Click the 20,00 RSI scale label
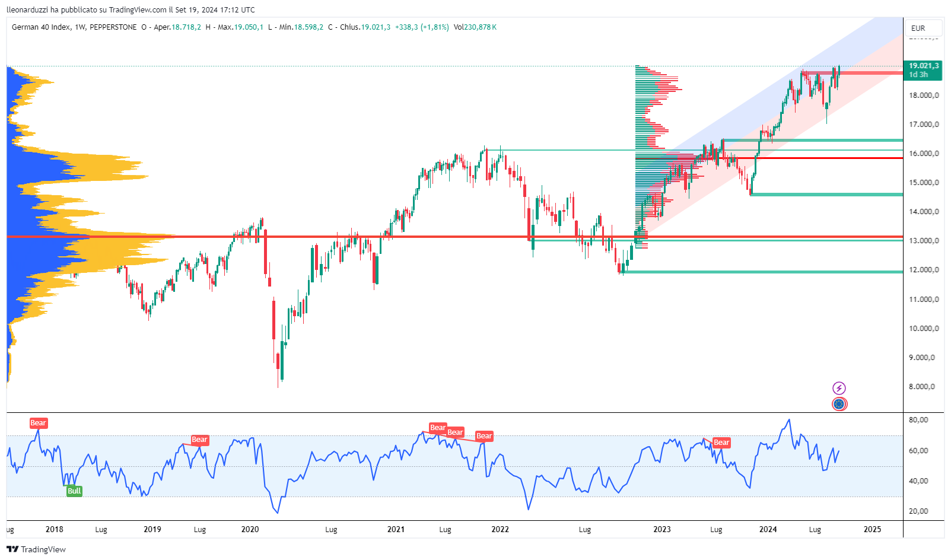Image resolution: width=951 pixels, height=560 pixels. [x=919, y=511]
